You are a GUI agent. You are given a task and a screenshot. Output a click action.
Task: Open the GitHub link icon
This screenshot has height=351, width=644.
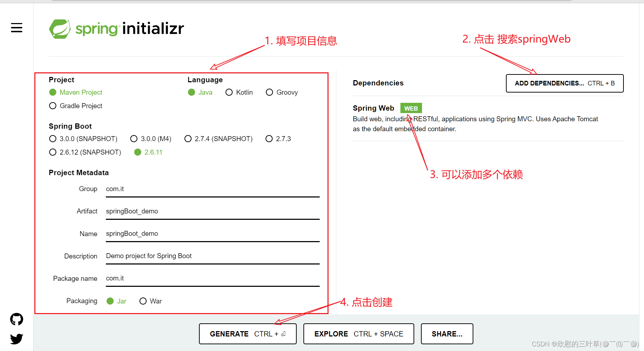click(17, 319)
